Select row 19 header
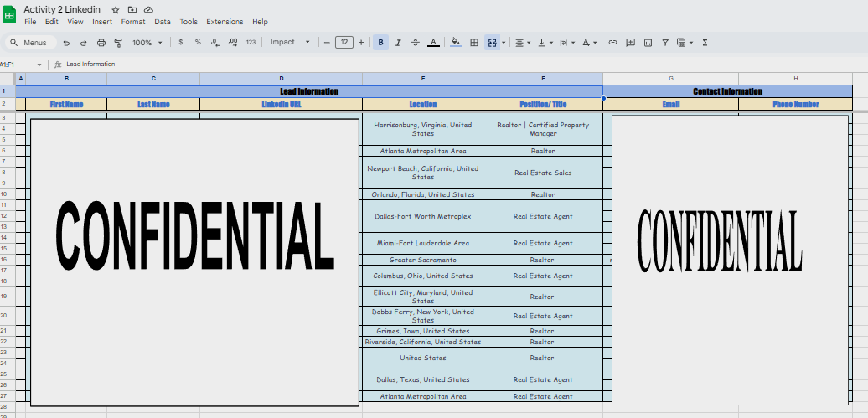The image size is (868, 418). 8,297
